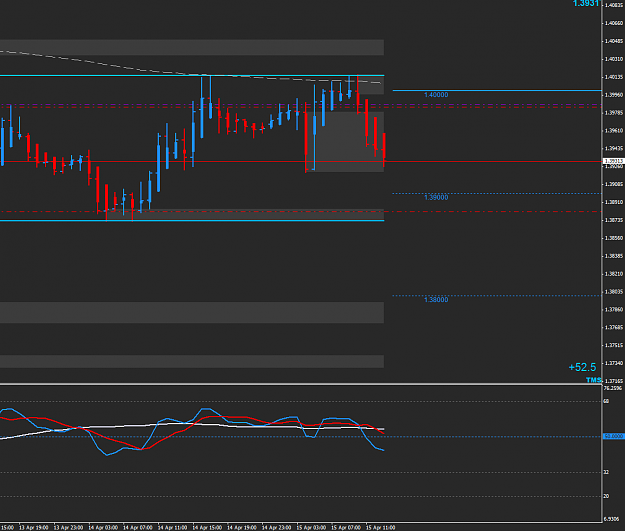The image size is (625, 531).
Task: Click the +52.5 pips value
Action: coord(582,367)
